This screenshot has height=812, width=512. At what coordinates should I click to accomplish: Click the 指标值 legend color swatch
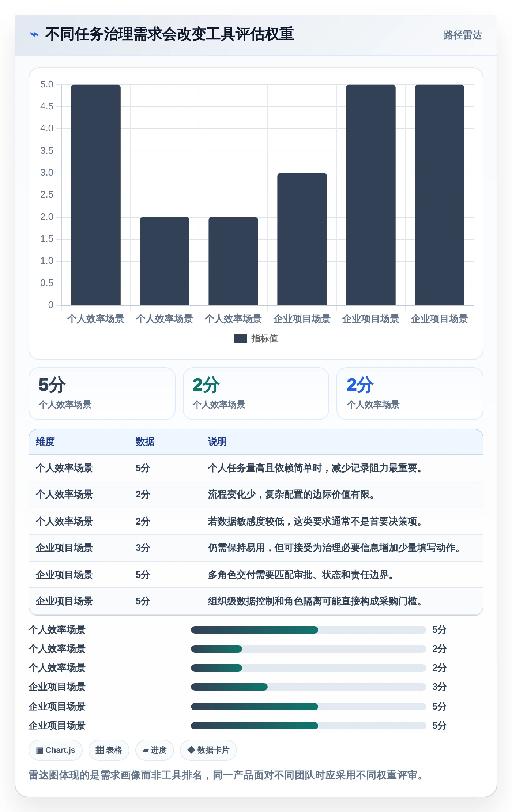(x=240, y=339)
